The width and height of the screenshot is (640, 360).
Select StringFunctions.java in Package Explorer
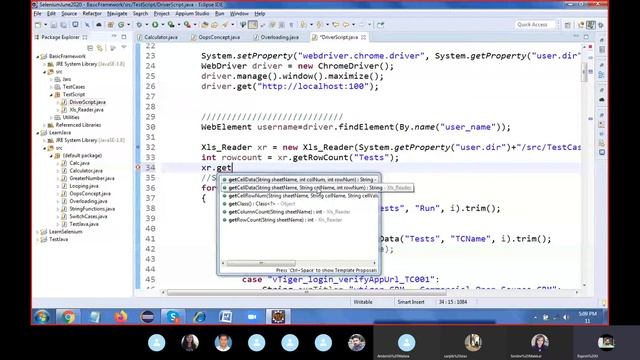pos(88,209)
